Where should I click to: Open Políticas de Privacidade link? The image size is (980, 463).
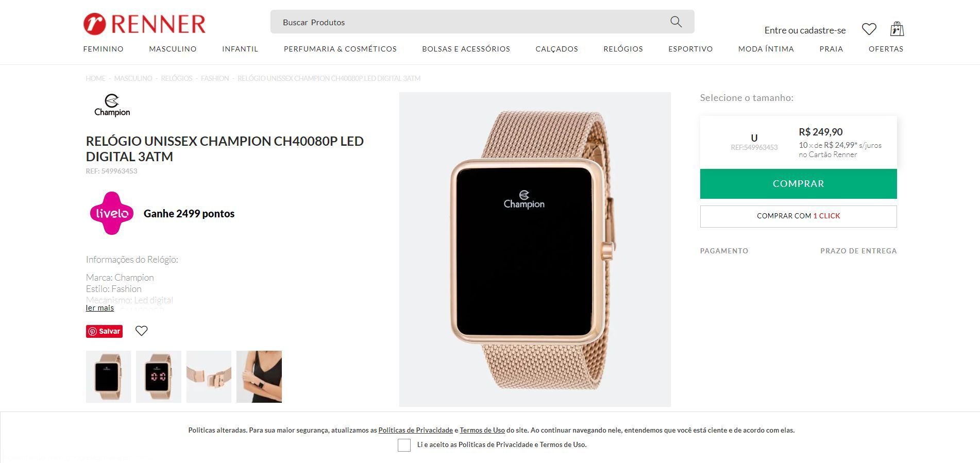point(415,430)
